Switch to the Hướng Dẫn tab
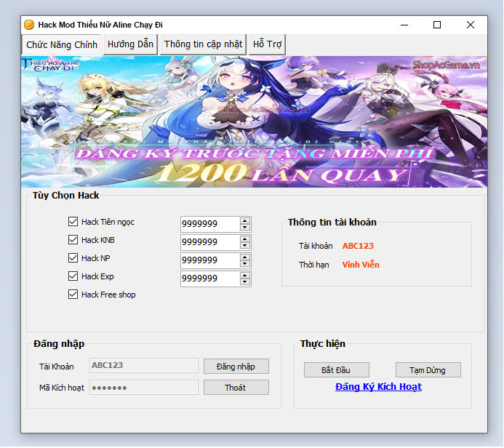The width and height of the screenshot is (504, 448). (130, 44)
